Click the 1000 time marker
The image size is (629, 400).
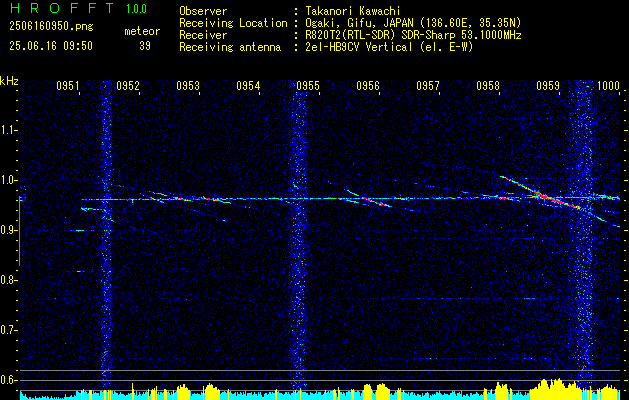click(609, 85)
